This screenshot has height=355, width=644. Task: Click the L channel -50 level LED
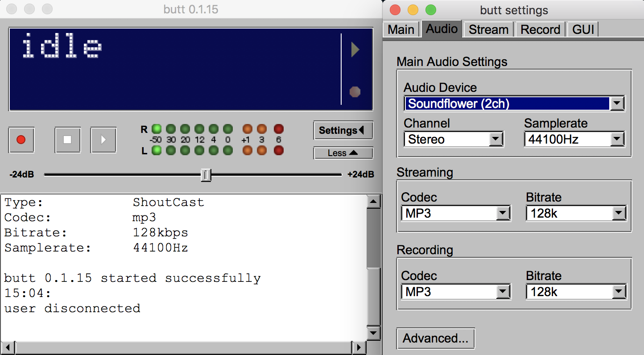pyautogui.click(x=156, y=150)
